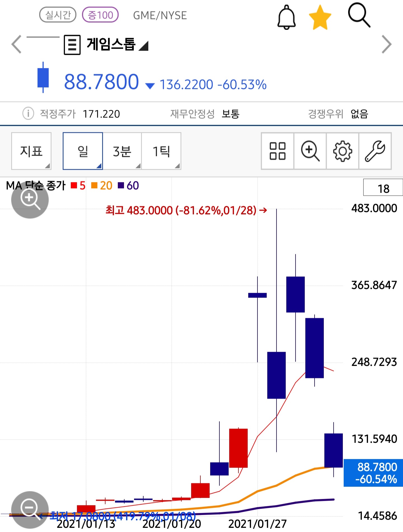Click the blue down triangle indicator

click(150, 86)
